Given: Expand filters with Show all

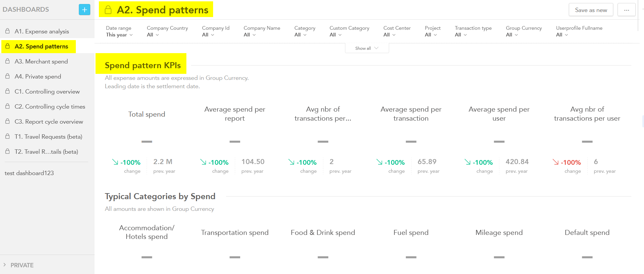Looking at the screenshot, I should (367, 48).
